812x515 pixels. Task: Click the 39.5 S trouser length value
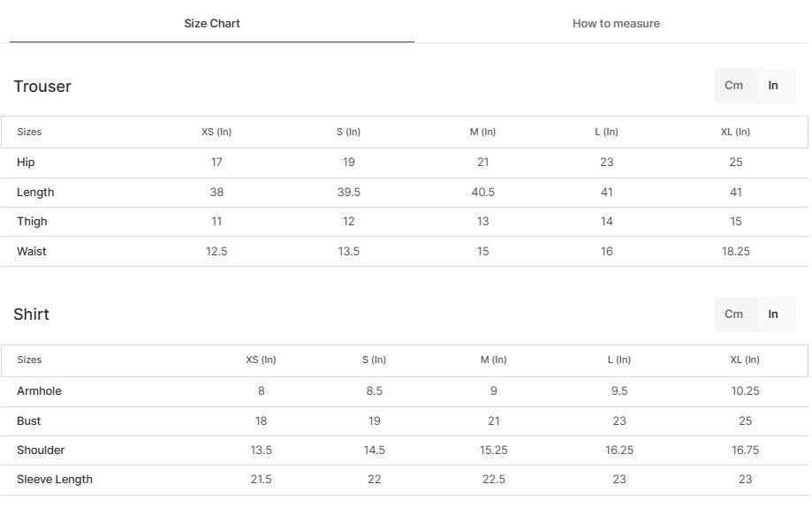(349, 193)
